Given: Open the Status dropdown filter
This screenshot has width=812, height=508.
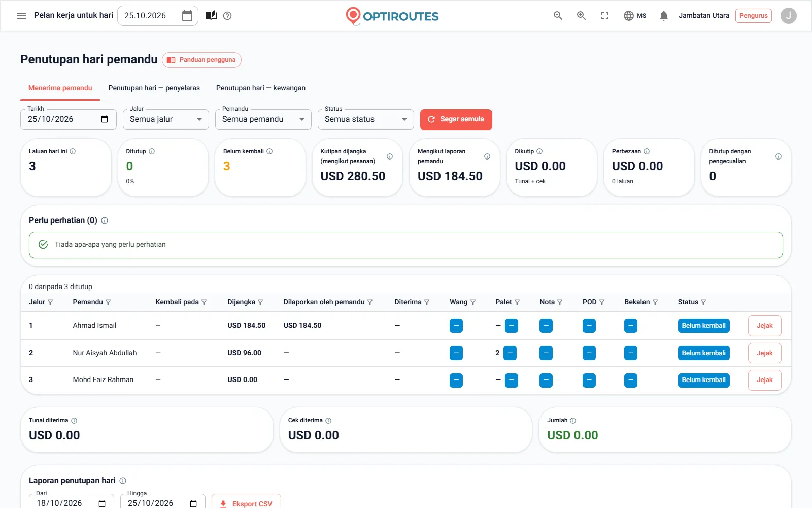Looking at the screenshot, I should 366,119.
